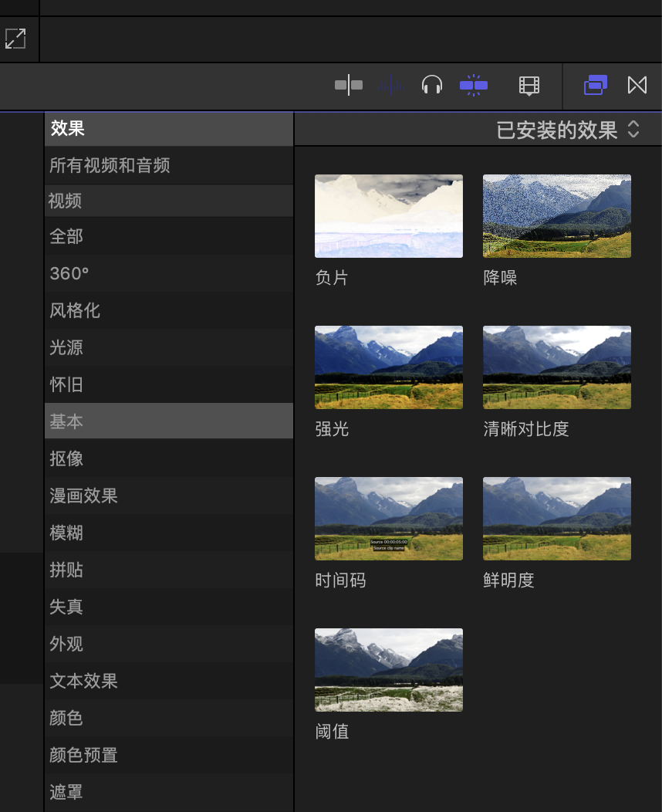Show the transitions browser
The image size is (662, 812).
(x=637, y=85)
